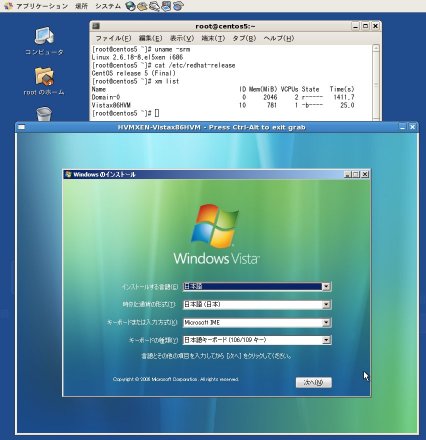This screenshot has height=440, width=426.
Task: Open the 時刻と通貨の形式 dropdown arrow
Action: coord(326,305)
